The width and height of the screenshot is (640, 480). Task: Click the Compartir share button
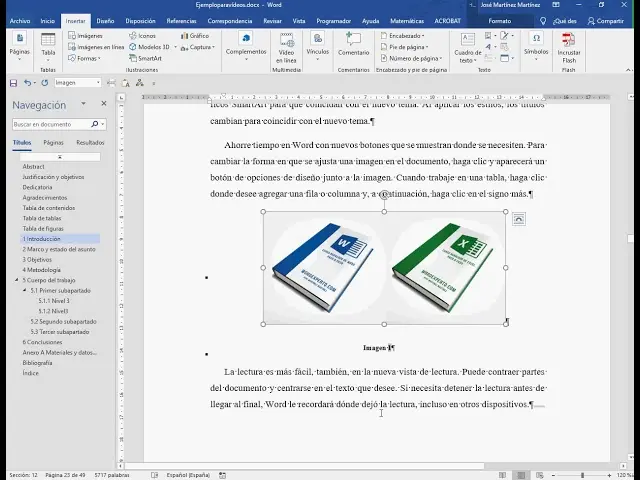(x=606, y=21)
